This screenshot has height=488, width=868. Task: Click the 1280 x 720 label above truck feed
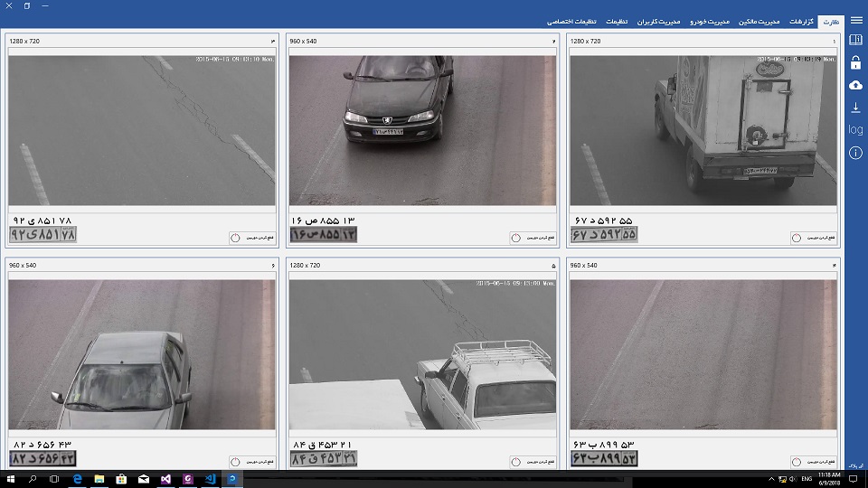(x=585, y=41)
